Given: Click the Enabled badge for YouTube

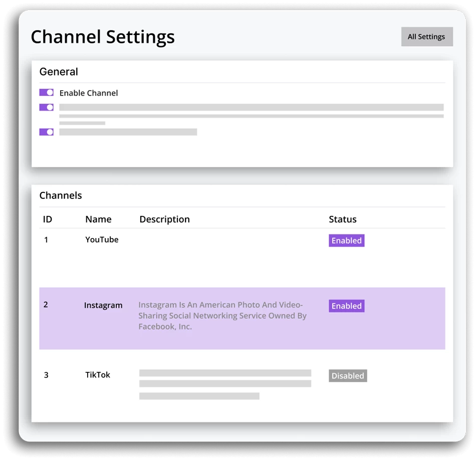Looking at the screenshot, I should click(346, 241).
